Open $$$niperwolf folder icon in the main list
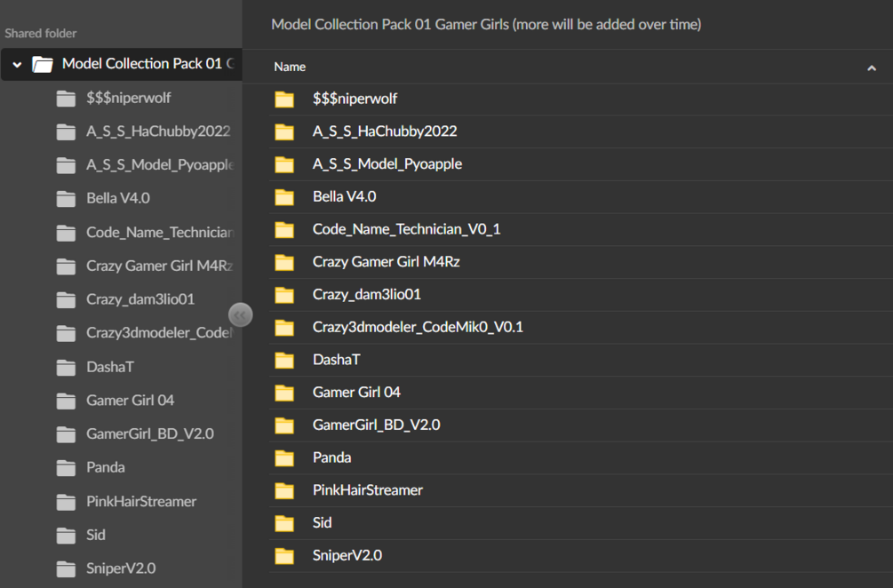 [x=284, y=99]
